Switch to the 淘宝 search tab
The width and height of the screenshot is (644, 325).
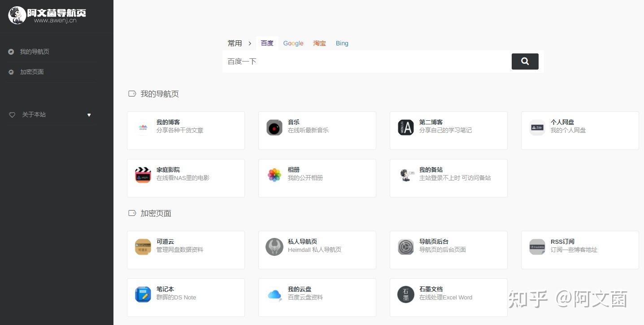click(320, 43)
